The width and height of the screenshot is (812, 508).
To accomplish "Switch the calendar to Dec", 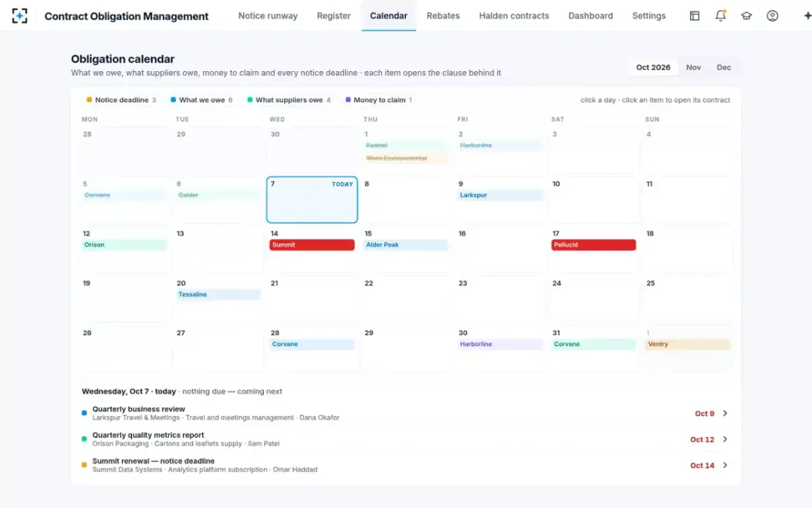I will (724, 68).
